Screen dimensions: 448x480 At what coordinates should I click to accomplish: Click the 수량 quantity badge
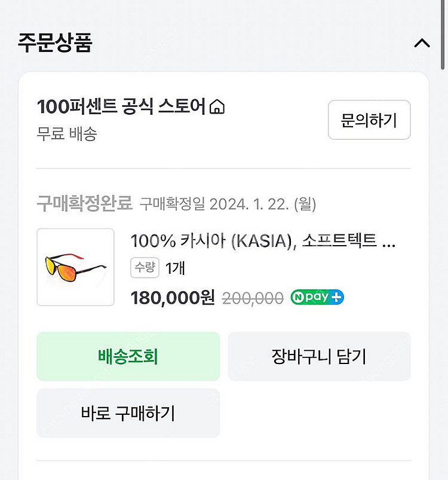click(x=145, y=268)
